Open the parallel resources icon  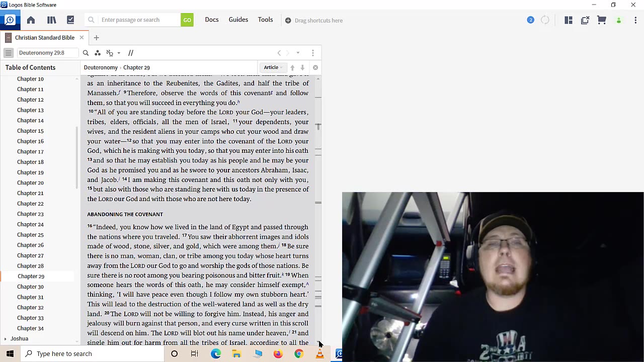click(131, 53)
